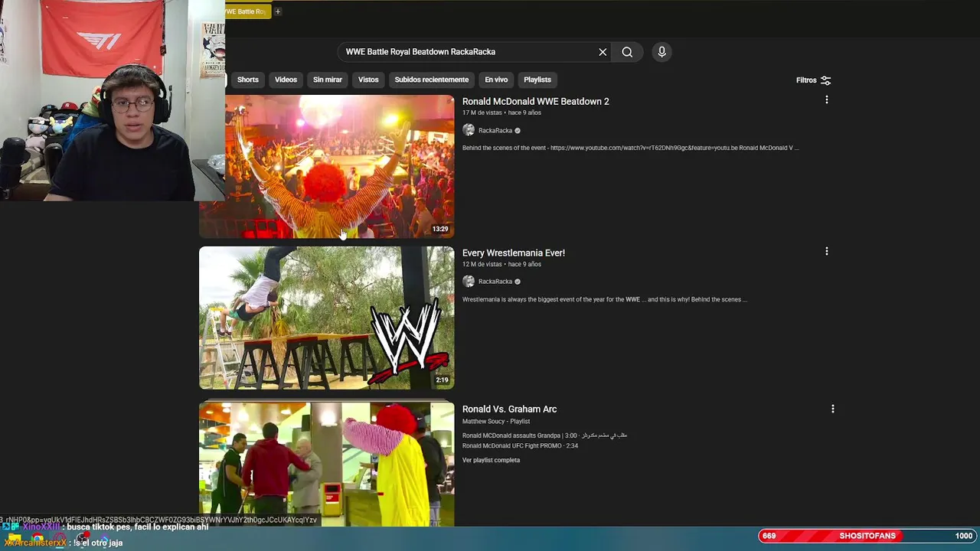Select the Playlists filter chip
This screenshot has height=551, width=980.
537,80
